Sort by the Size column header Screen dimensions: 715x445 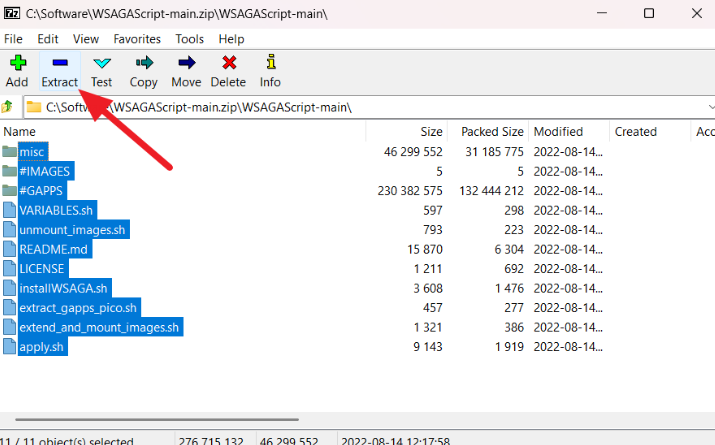point(407,131)
